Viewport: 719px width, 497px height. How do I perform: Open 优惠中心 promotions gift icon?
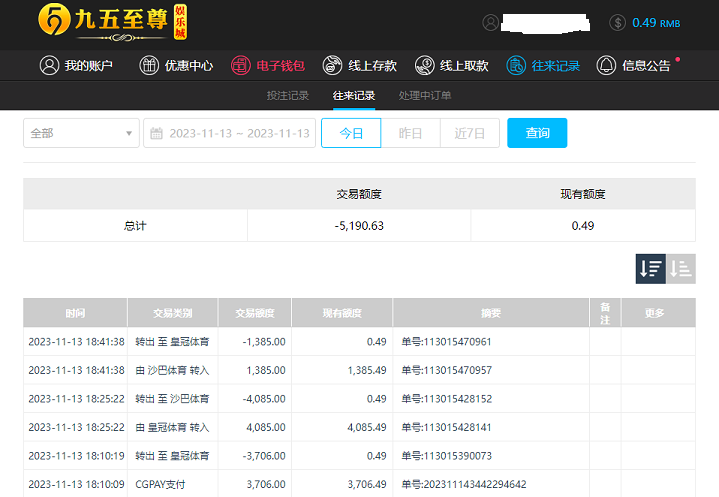(176, 66)
